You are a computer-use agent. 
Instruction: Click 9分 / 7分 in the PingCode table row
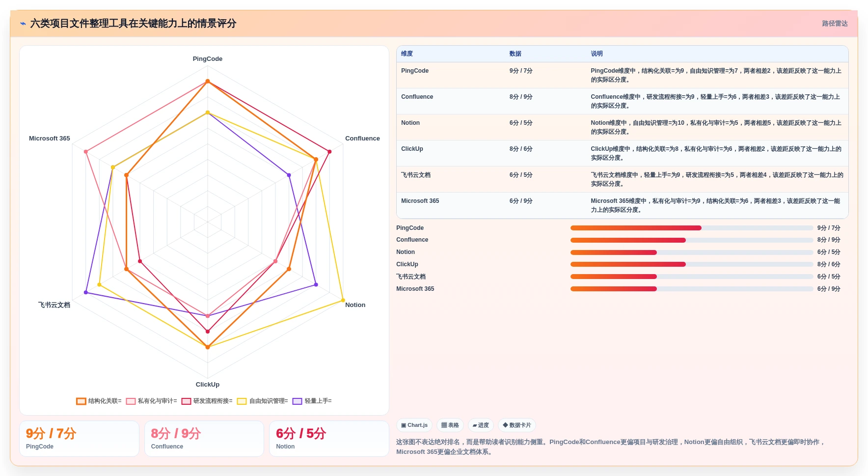[521, 71]
